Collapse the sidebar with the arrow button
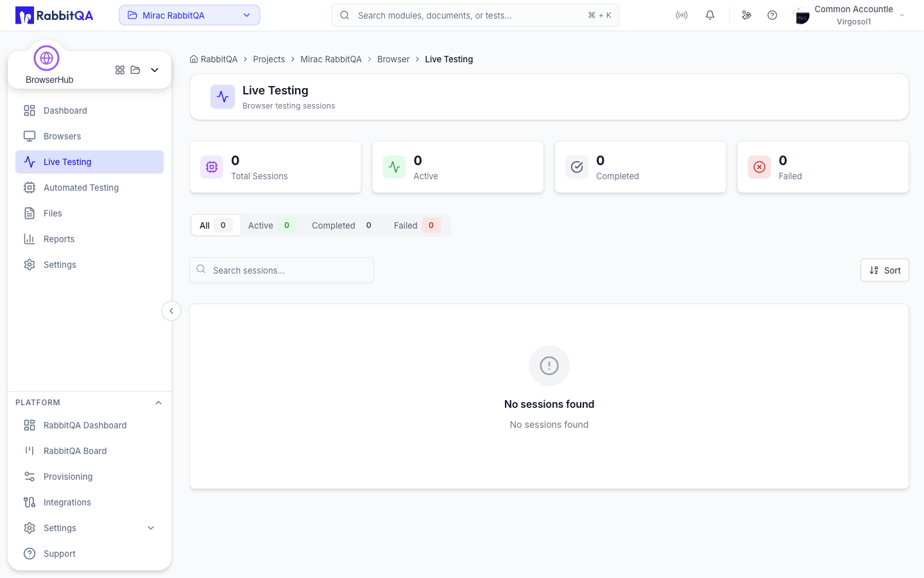 171,311
